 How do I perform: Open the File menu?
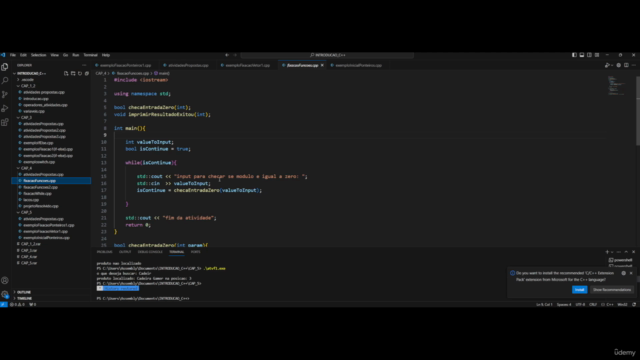13,55
